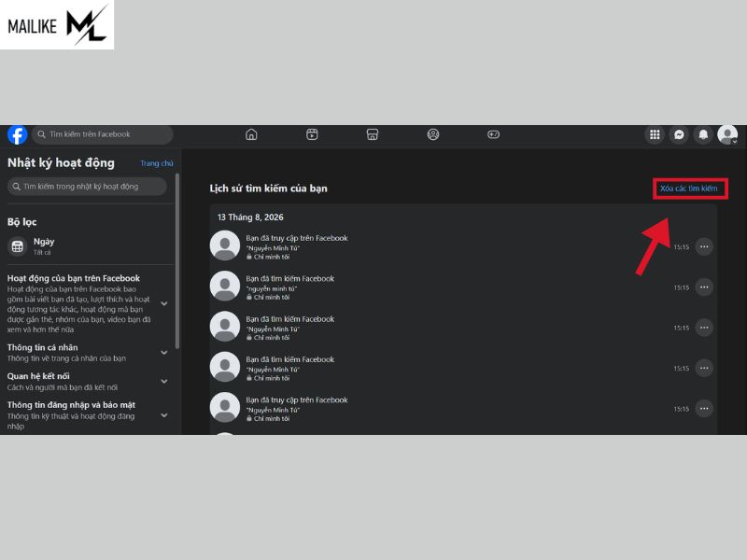Open the Menu grid icon
Viewport: 747px width, 560px height.
point(655,134)
